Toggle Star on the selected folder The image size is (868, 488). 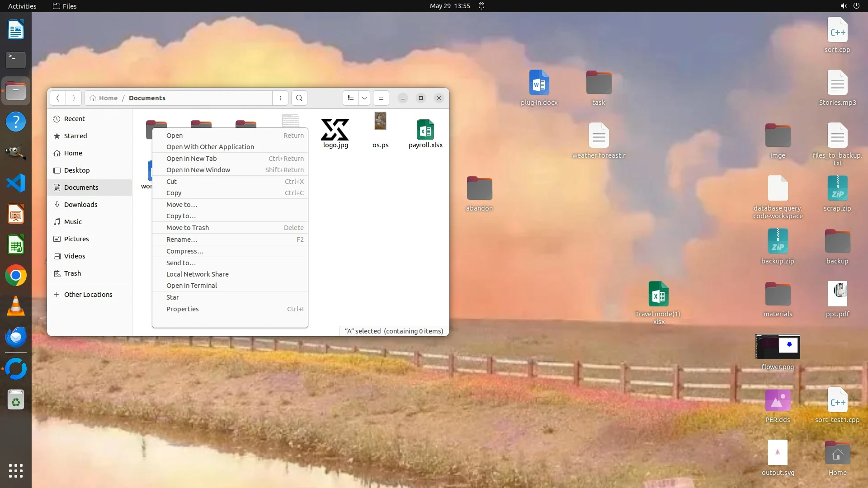(173, 297)
